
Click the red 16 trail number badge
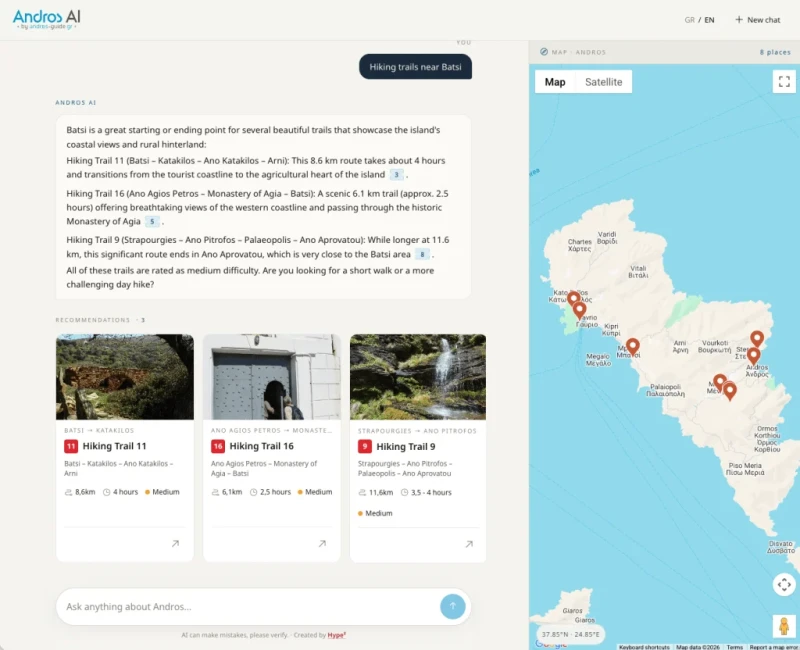[218, 446]
